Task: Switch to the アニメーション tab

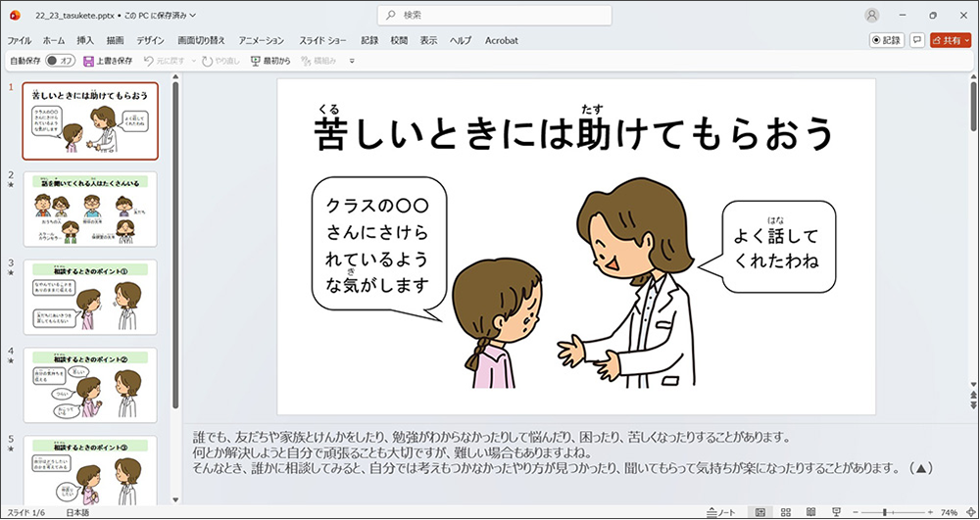Action: (261, 40)
